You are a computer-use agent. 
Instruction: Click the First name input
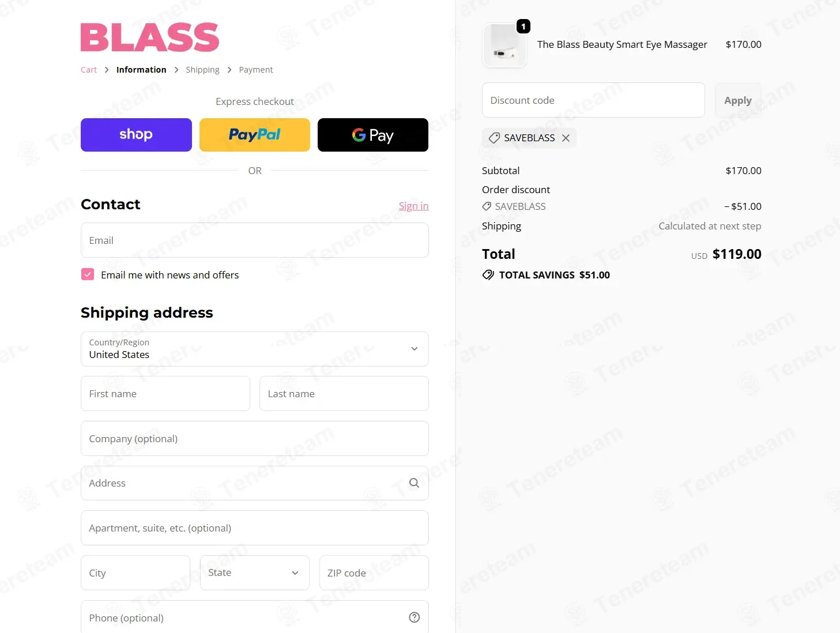pyautogui.click(x=165, y=394)
